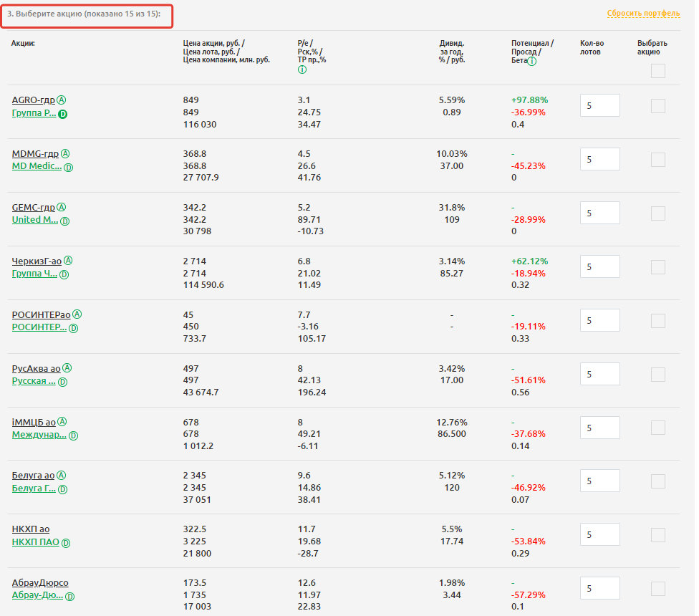Open the MD Medic... company link
Viewport: 699px width, 616px height.
pyautogui.click(x=37, y=166)
